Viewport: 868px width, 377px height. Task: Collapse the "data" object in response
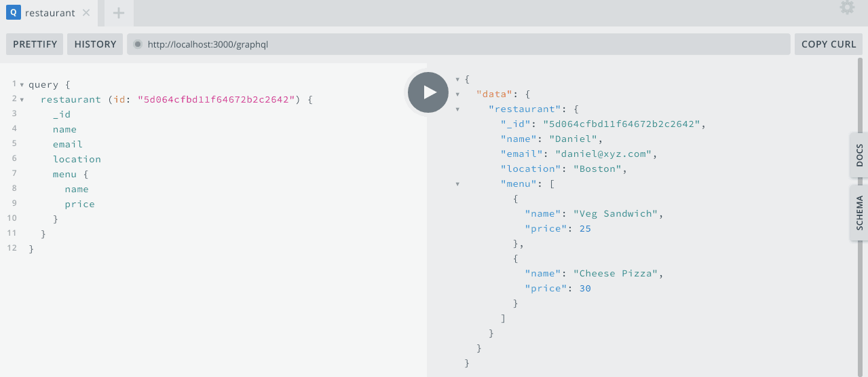[x=457, y=94]
